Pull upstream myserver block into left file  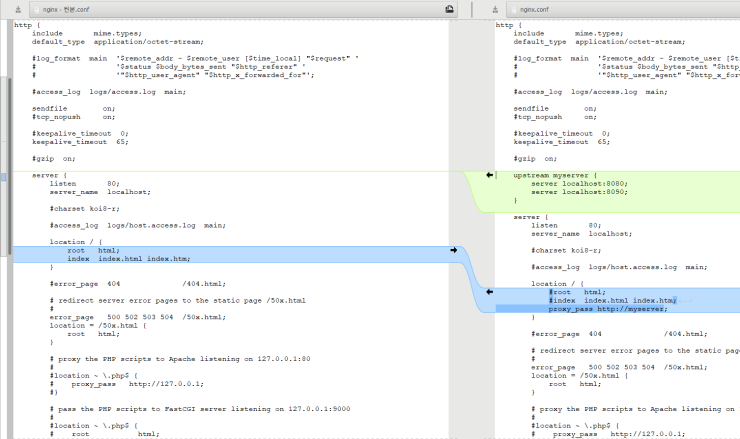[489, 175]
